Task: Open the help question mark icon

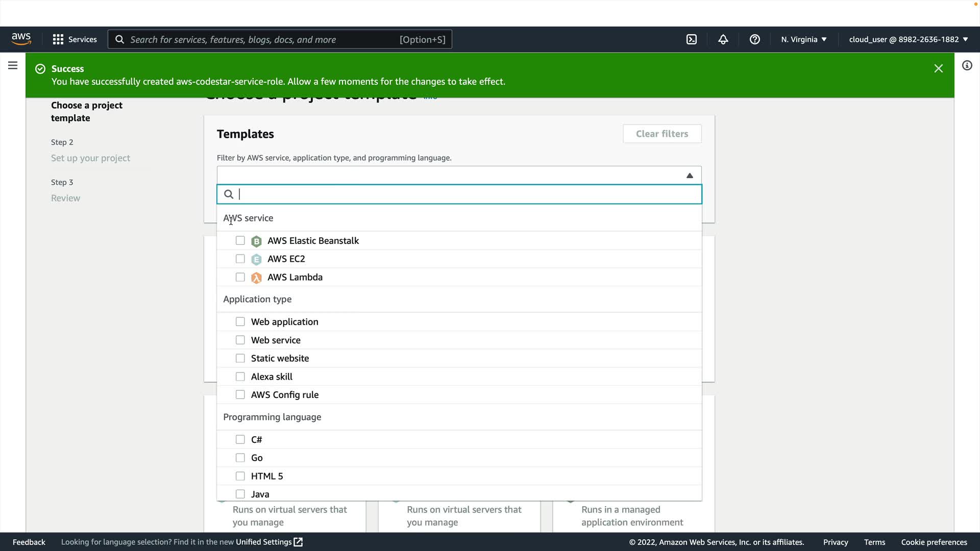Action: click(754, 39)
